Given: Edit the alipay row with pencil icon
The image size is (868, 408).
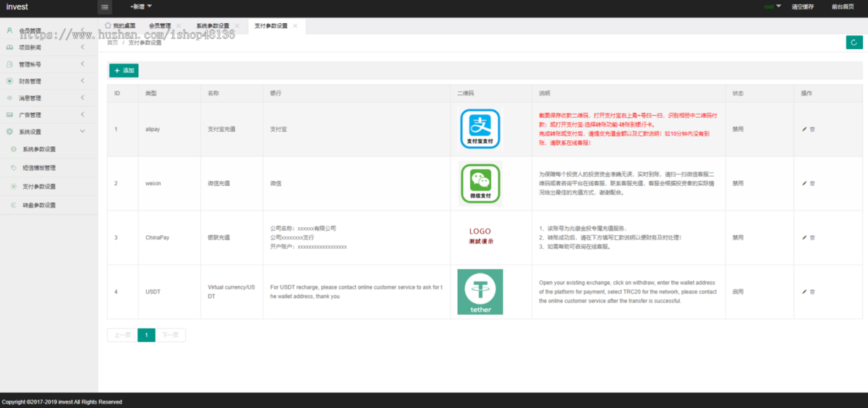Looking at the screenshot, I should click(804, 129).
